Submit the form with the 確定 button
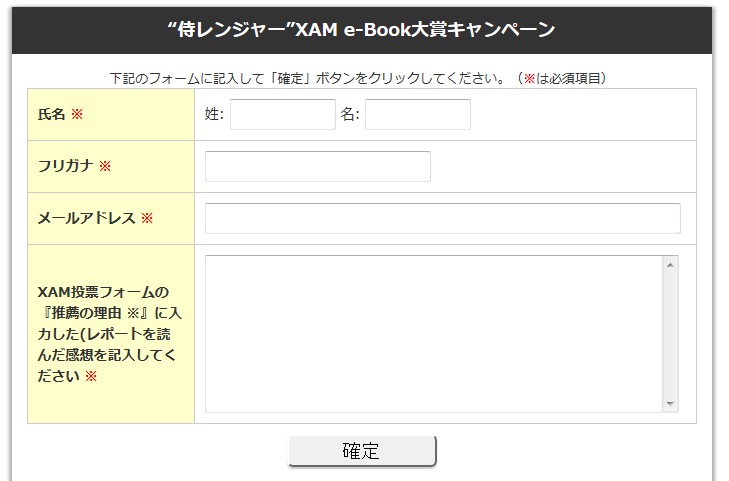Viewport: 729px width, 481px height. 362,451
